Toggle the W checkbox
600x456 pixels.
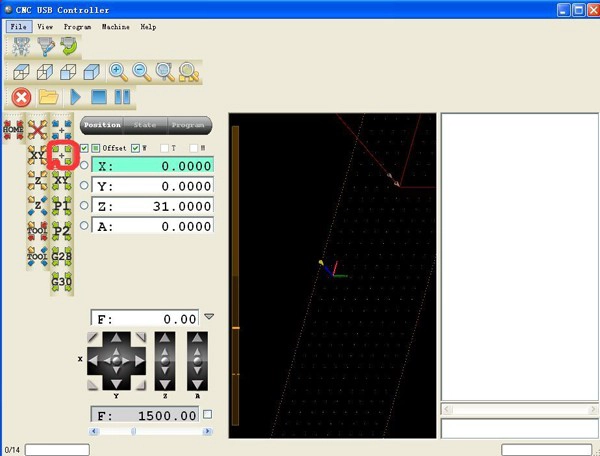[135, 148]
